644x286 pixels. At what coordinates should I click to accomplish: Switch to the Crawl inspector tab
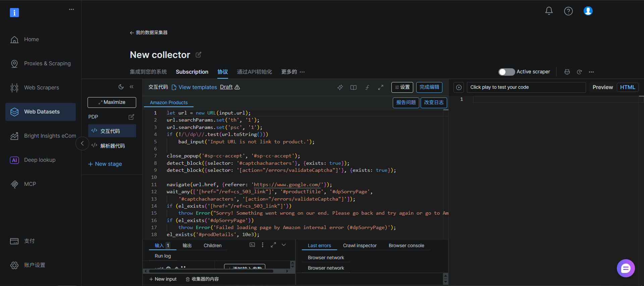point(360,245)
